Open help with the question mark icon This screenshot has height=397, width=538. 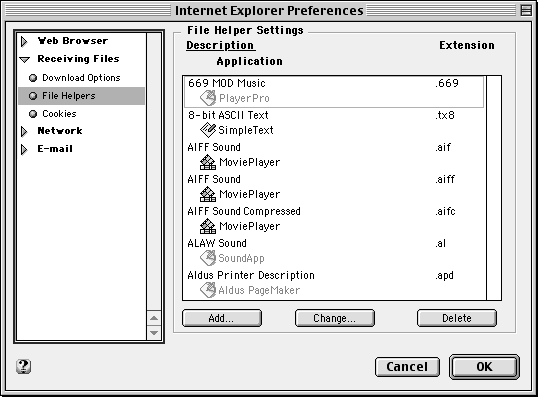click(x=23, y=366)
